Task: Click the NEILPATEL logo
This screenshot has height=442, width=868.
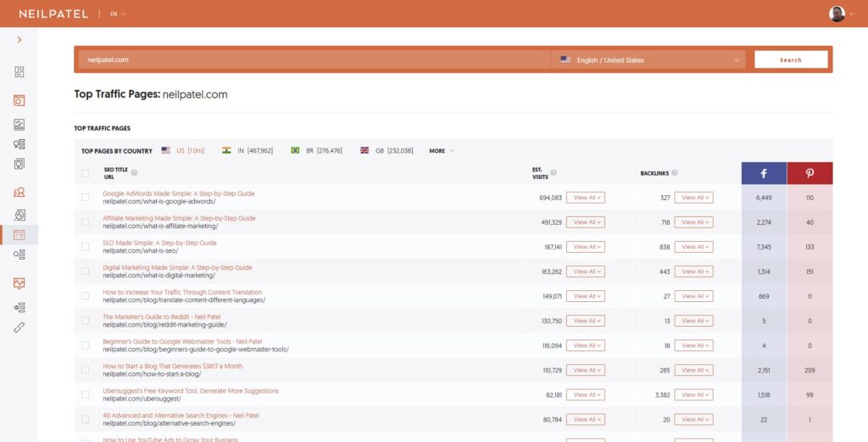Action: [x=53, y=14]
